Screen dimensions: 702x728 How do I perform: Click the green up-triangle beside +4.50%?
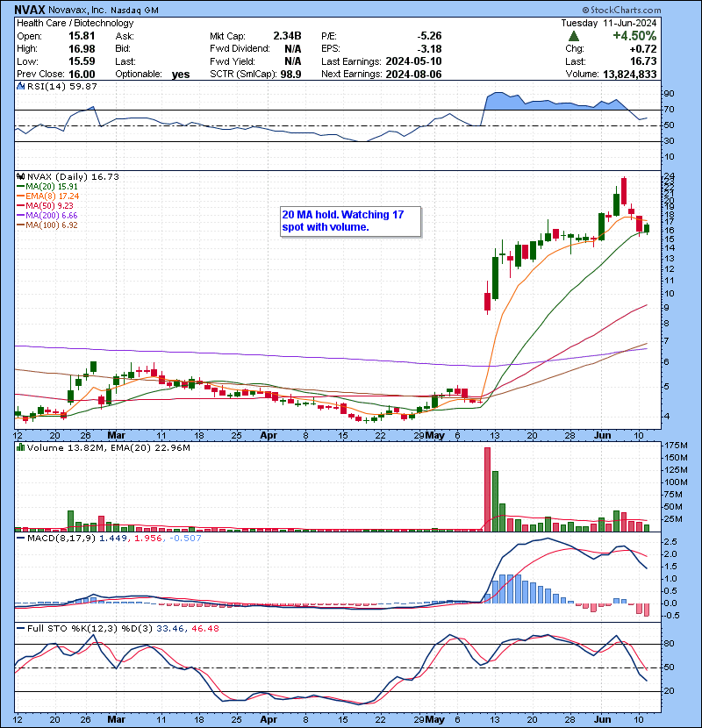click(573, 36)
